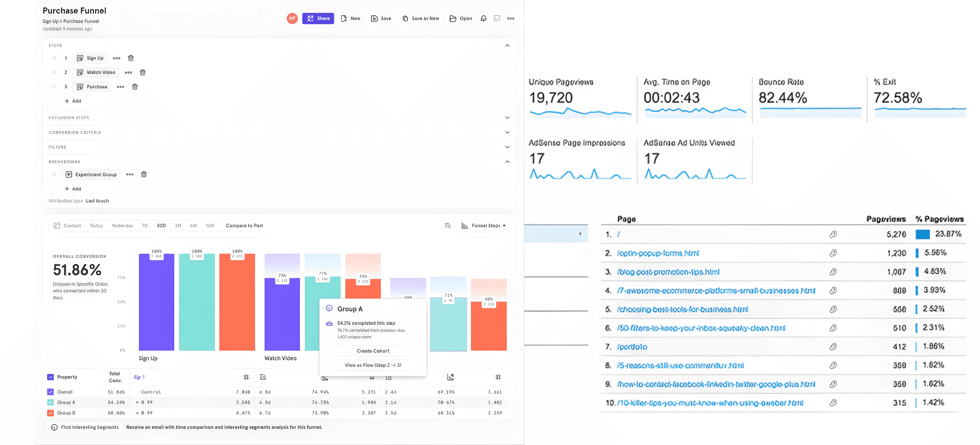Click the Find Interesting Segments icon
Screen dimensions: 980x445
(54, 427)
